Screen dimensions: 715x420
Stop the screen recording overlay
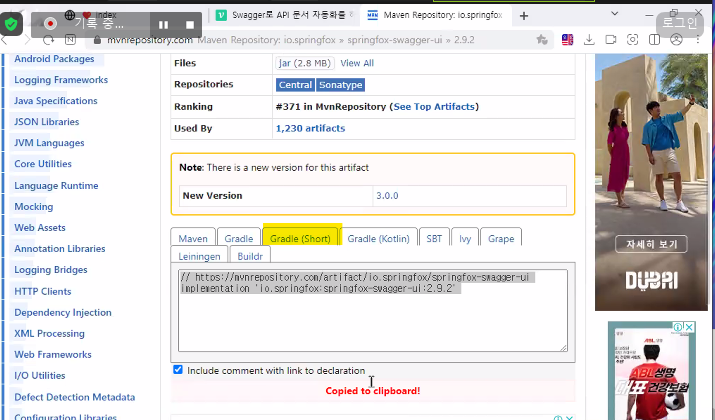[x=190, y=25]
